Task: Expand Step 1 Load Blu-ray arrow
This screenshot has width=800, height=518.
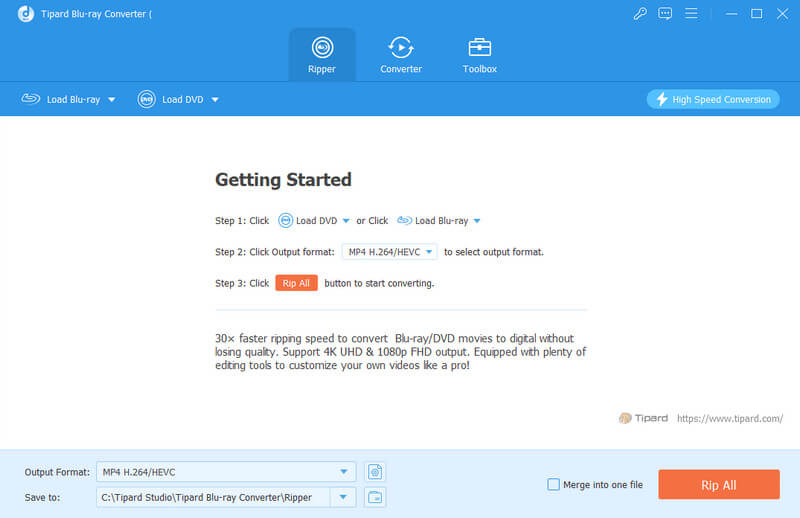Action: 477,221
